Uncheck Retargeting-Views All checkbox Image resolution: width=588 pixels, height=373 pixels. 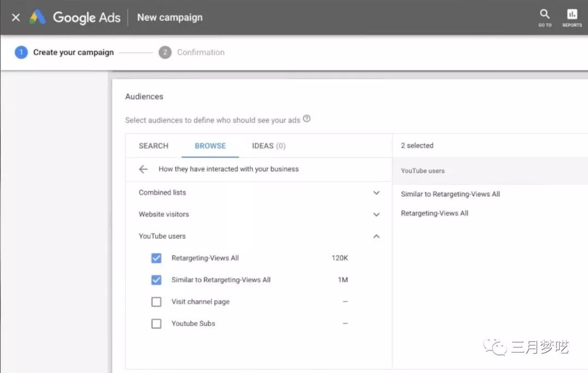156,258
